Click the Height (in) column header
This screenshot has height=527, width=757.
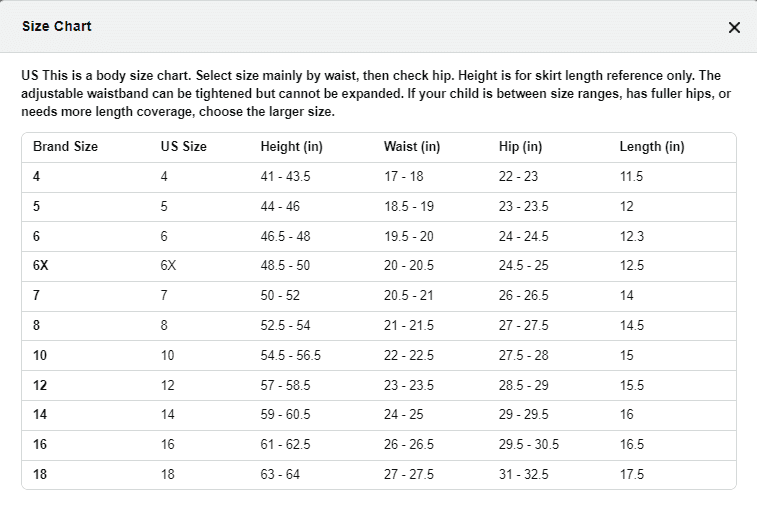click(292, 147)
